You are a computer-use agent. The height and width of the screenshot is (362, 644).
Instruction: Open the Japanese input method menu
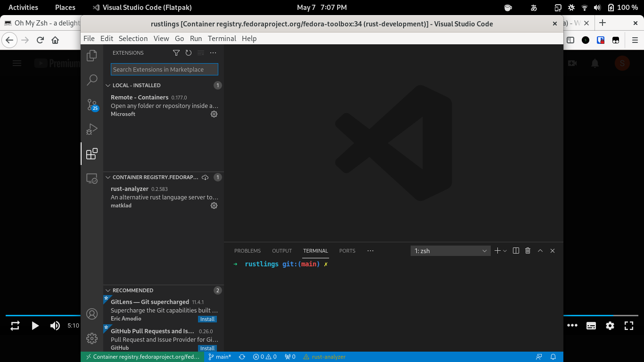coord(534,8)
